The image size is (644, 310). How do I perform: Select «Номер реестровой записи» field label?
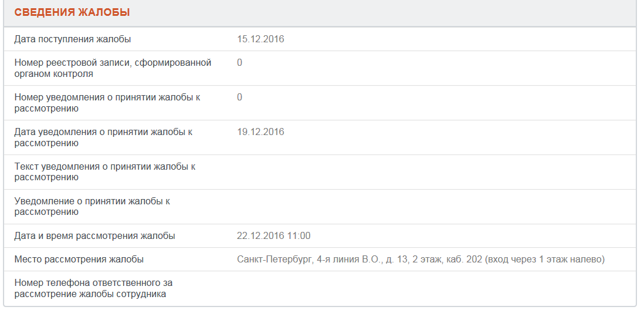point(113,68)
